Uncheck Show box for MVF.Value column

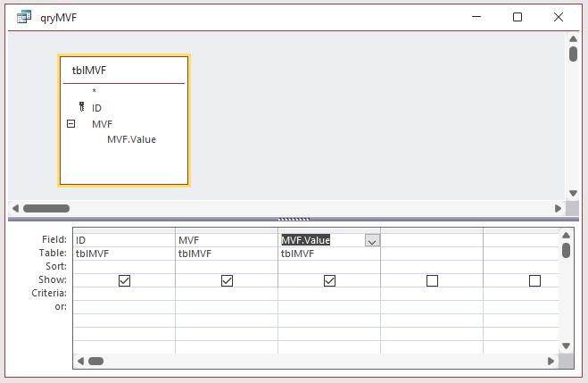click(329, 280)
